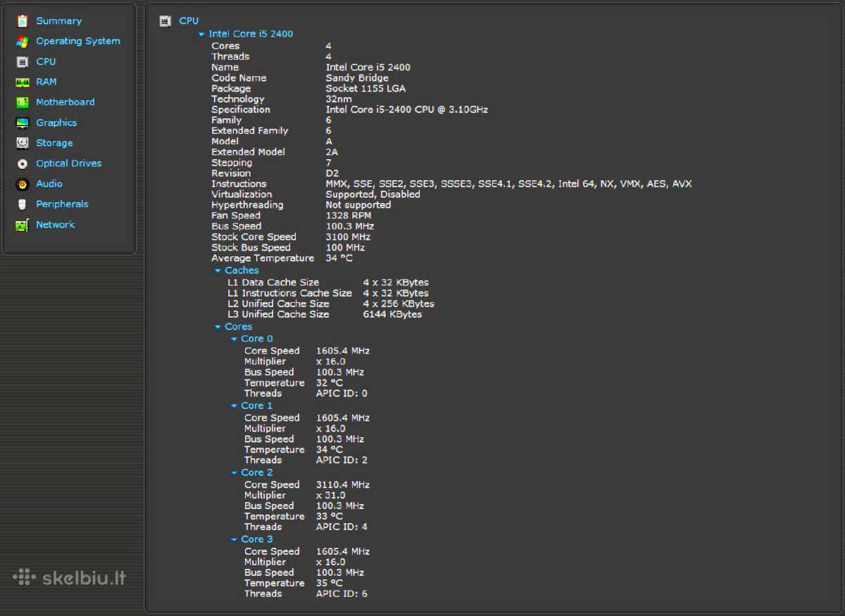The image size is (845, 616).
Task: Click the L2 Unified Cache Size value
Action: 399,304
